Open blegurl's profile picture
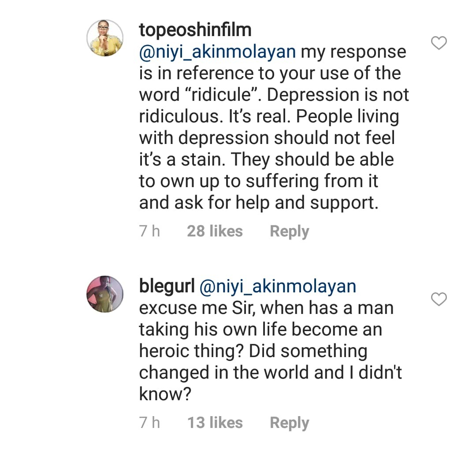 click(x=105, y=294)
